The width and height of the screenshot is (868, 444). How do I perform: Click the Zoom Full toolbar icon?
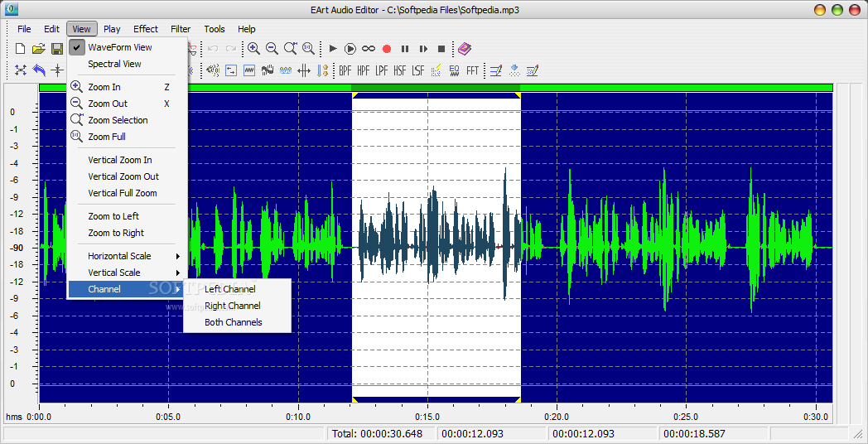click(308, 49)
